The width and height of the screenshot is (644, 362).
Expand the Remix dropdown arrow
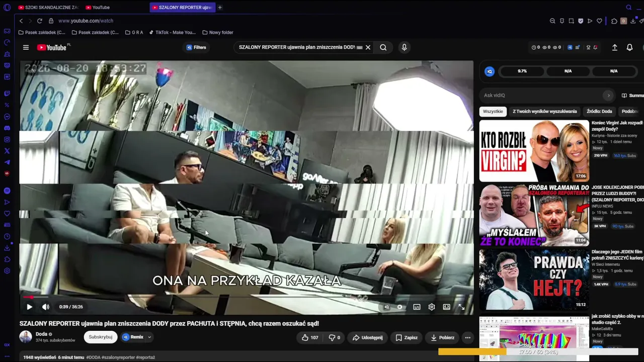[x=149, y=337]
